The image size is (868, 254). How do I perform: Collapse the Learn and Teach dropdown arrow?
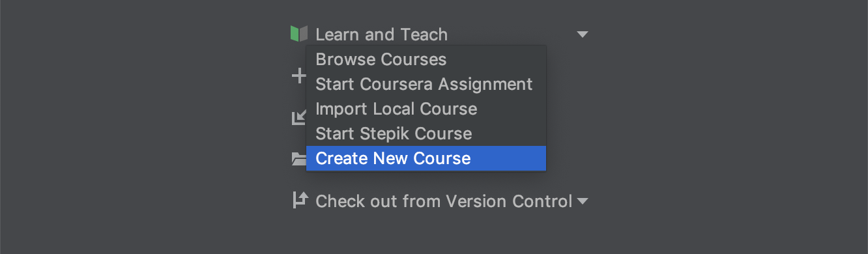click(583, 35)
